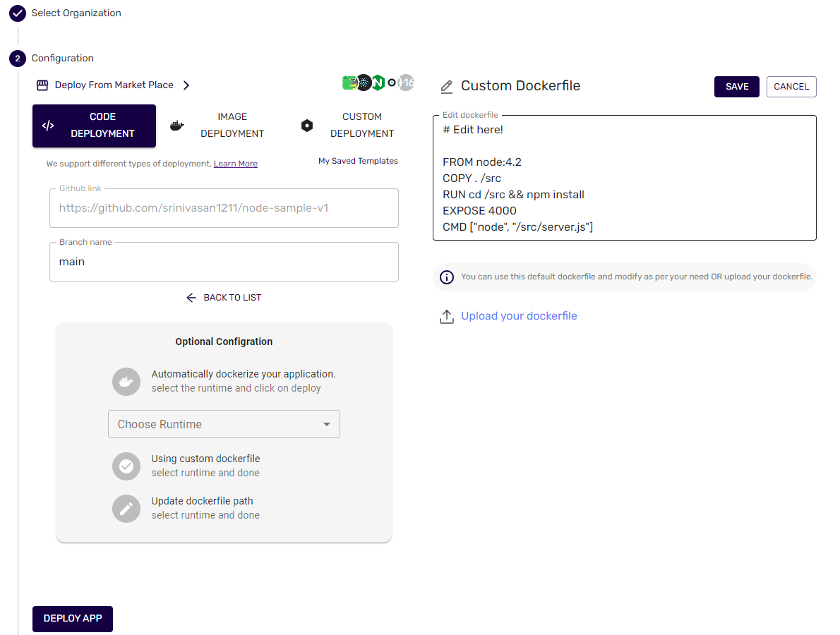Click the upload arrow icon before 'Upload your dockerfile'
The width and height of the screenshot is (840, 635).
click(x=446, y=316)
